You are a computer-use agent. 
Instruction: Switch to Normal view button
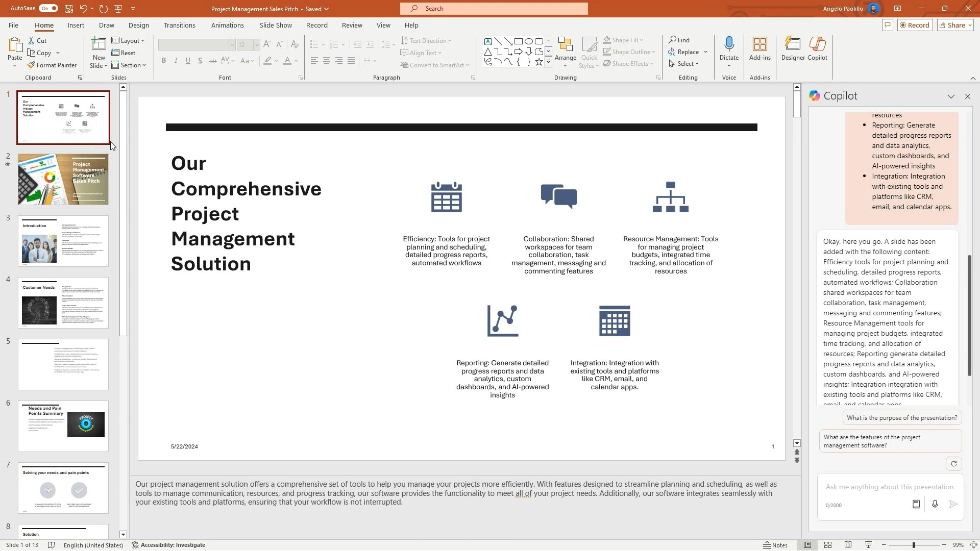807,545
